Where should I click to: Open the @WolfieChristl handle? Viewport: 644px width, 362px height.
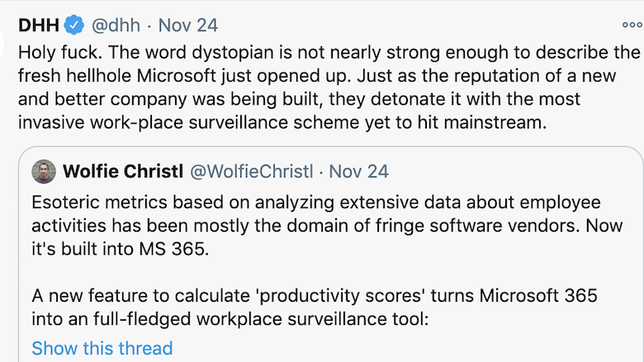coord(251,172)
